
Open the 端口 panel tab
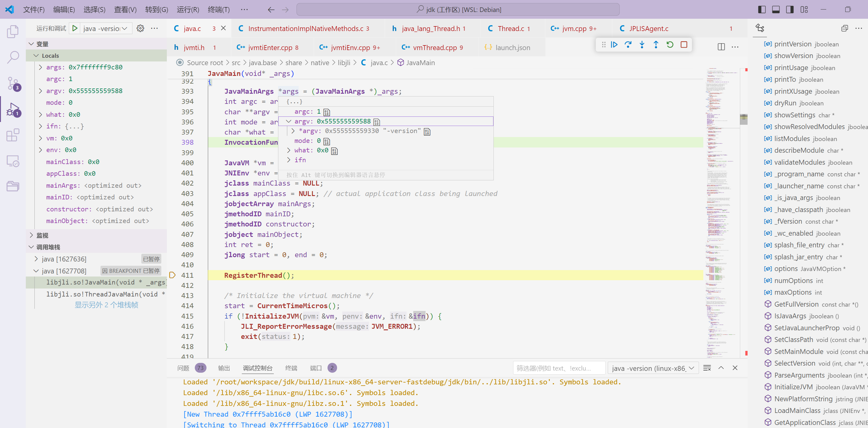[316, 368]
